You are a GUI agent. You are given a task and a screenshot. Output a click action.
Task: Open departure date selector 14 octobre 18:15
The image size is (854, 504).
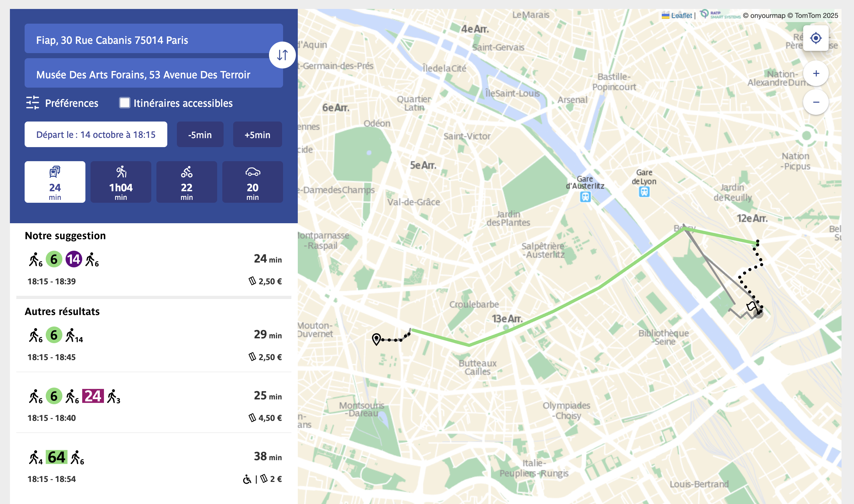(x=95, y=135)
